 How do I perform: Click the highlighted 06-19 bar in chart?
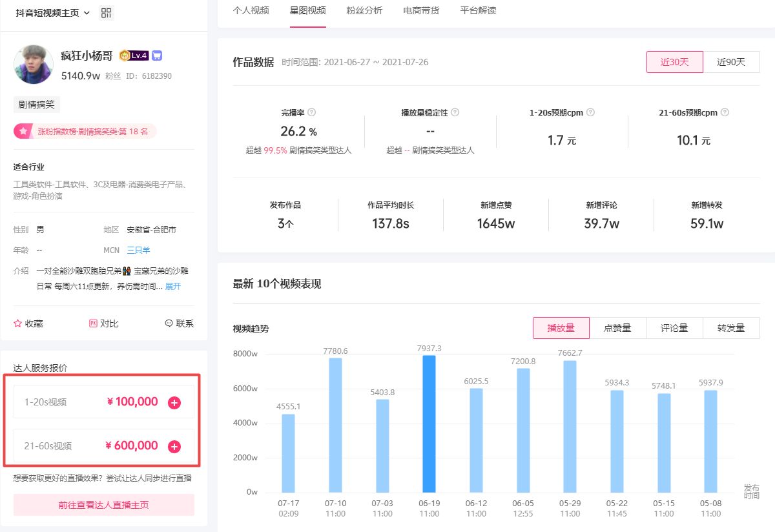point(429,424)
